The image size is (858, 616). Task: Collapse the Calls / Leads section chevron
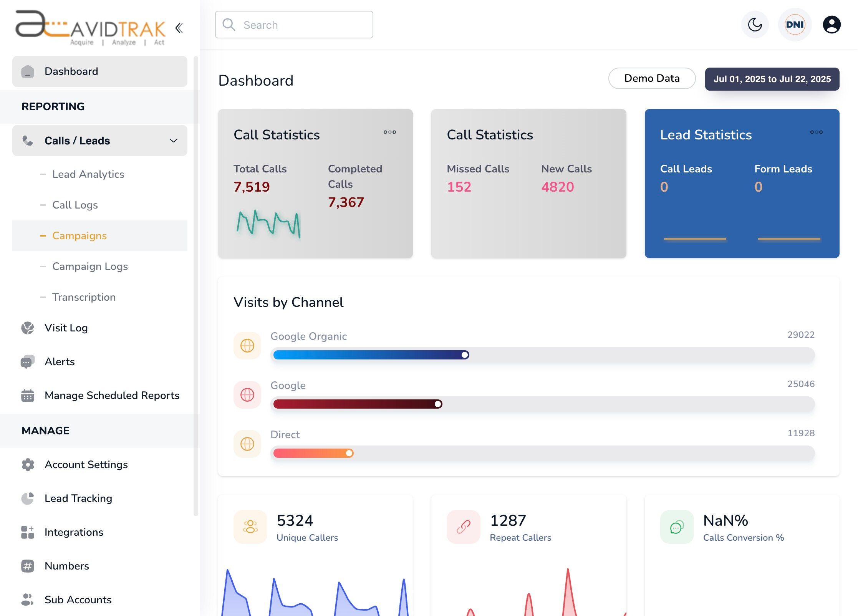pos(174,141)
